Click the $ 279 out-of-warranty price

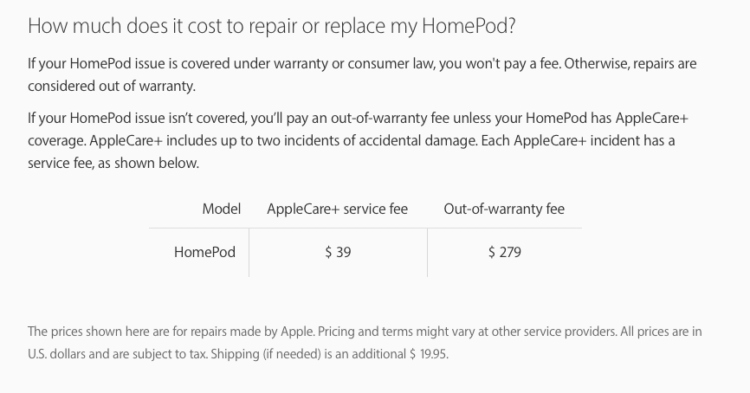tap(505, 252)
